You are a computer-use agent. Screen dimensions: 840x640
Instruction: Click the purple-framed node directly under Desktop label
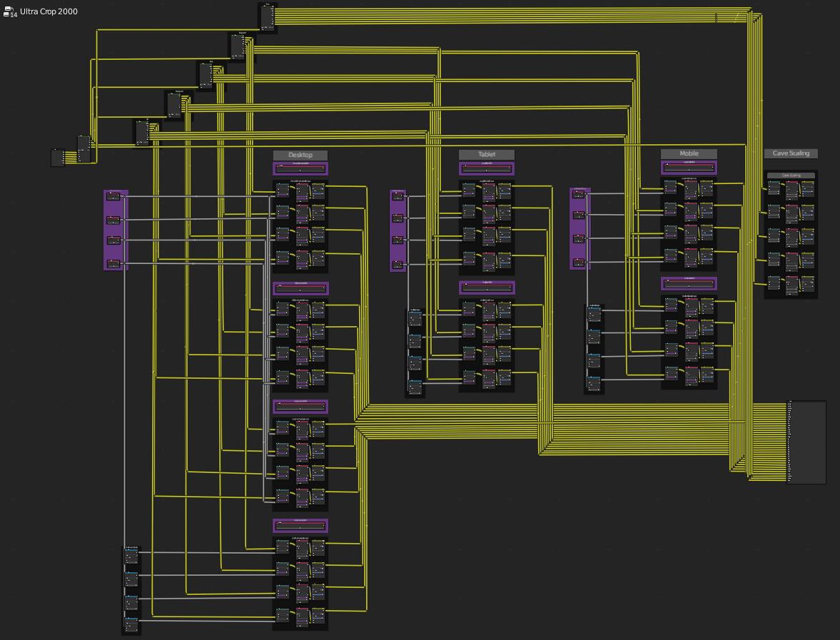[x=300, y=168]
